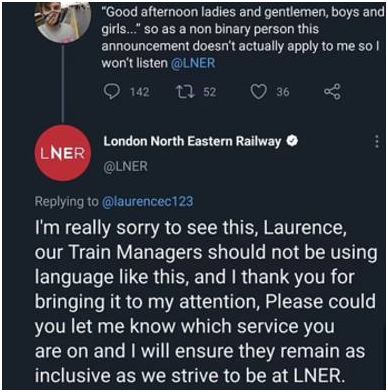Click the "Replying to" label text

(67, 202)
